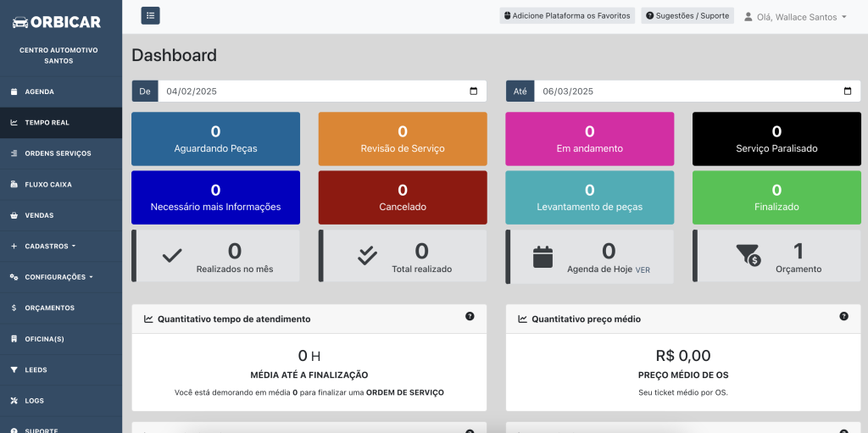Click the help icon in Quantitativo preço médio

click(843, 316)
